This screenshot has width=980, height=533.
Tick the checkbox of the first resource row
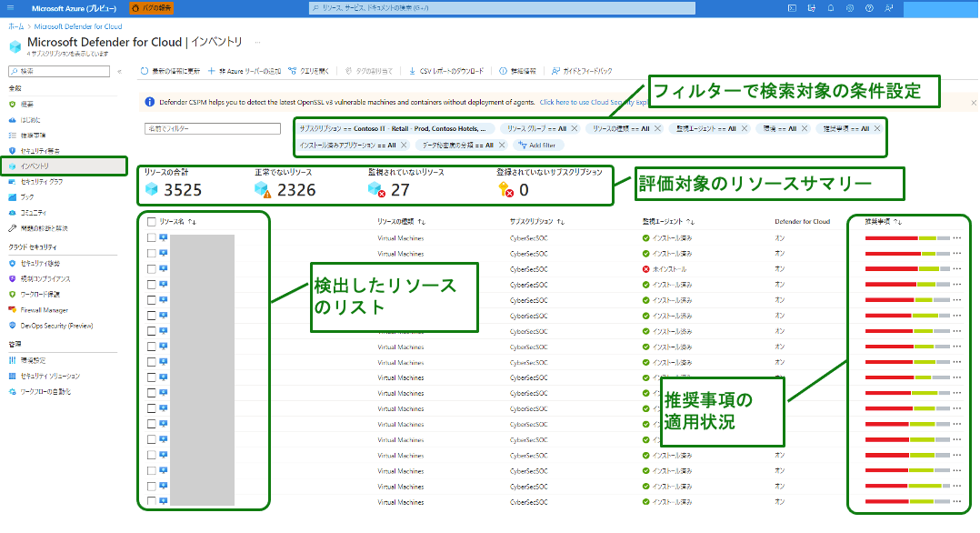pos(151,238)
